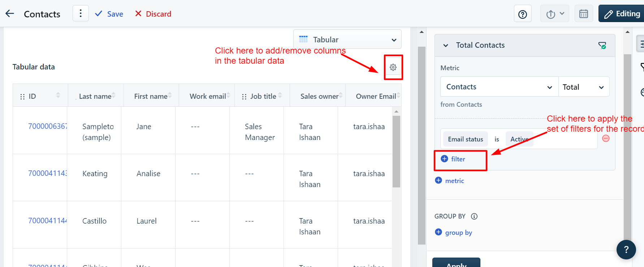Add a new filter
The width and height of the screenshot is (644, 267).
pyautogui.click(x=453, y=159)
